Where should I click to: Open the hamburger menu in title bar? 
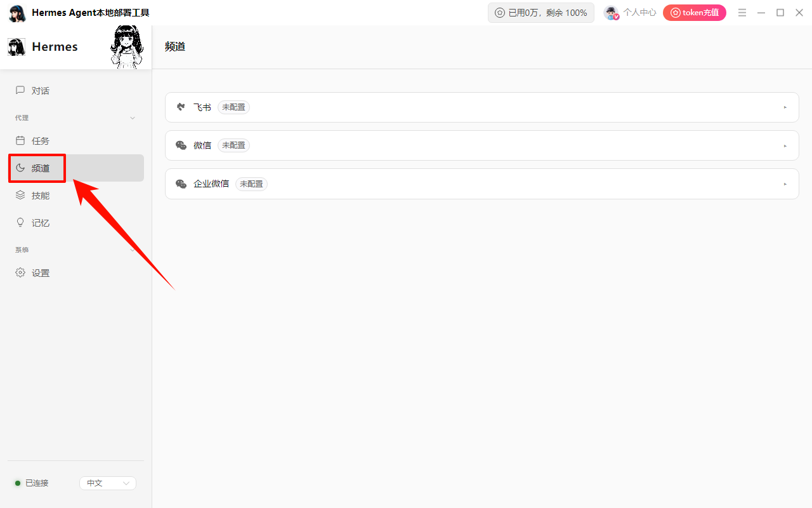[x=742, y=13]
